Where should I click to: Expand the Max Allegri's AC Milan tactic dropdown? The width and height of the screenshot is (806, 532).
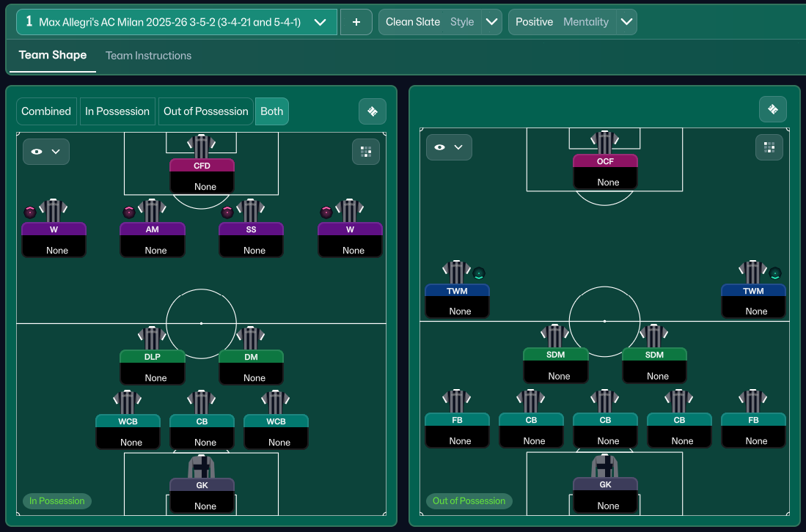tap(320, 22)
